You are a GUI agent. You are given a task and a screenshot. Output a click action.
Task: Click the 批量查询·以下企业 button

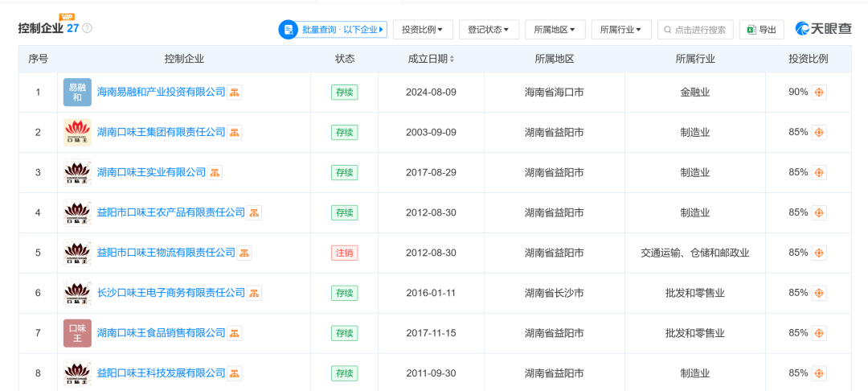click(x=333, y=29)
